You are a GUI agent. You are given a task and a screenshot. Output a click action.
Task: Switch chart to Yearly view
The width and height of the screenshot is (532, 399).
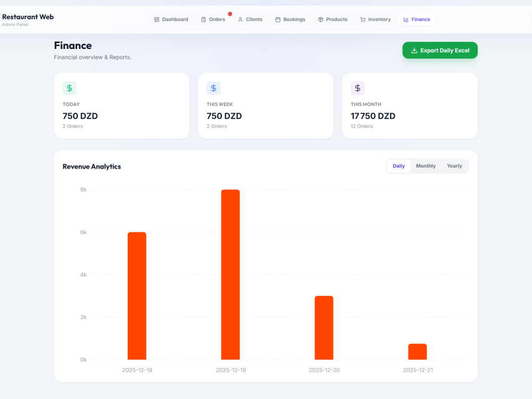click(x=454, y=166)
